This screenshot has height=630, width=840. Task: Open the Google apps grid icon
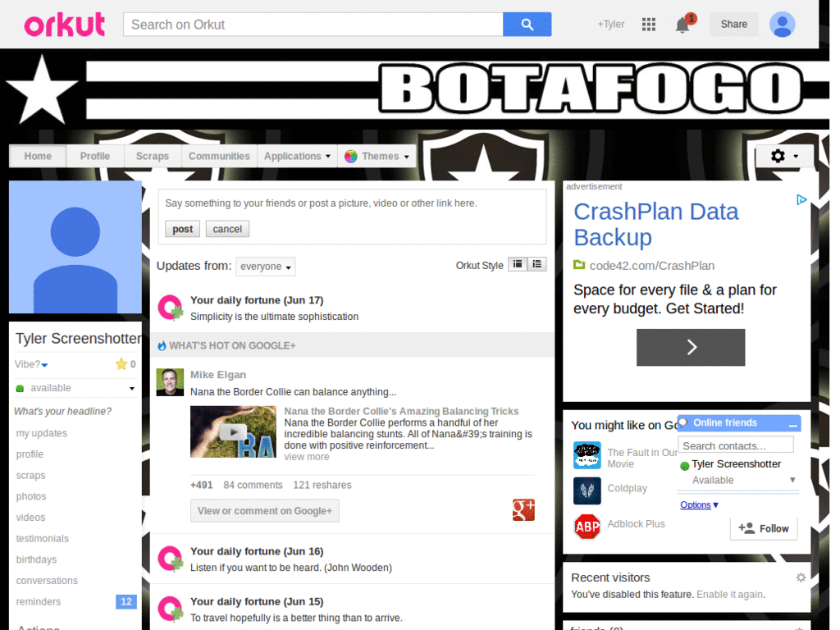coord(649,24)
